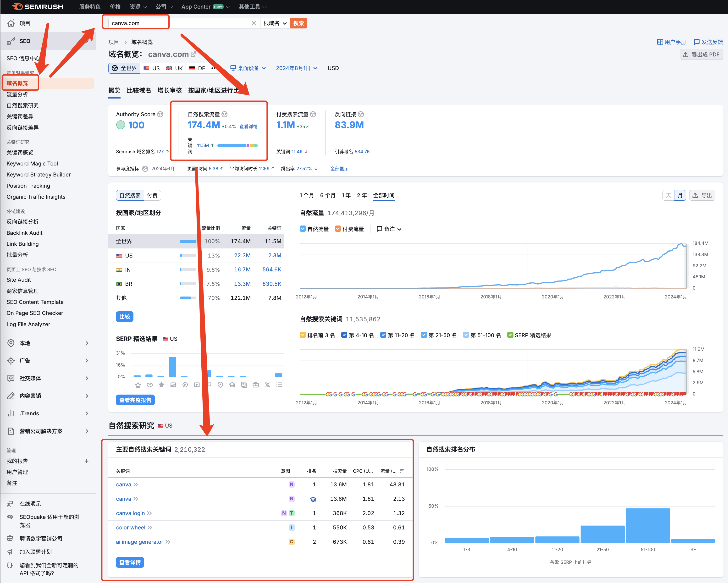Image resolution: width=728 pixels, height=583 pixels.
Task: Switch to the 比较域名 tab
Action: tap(139, 90)
